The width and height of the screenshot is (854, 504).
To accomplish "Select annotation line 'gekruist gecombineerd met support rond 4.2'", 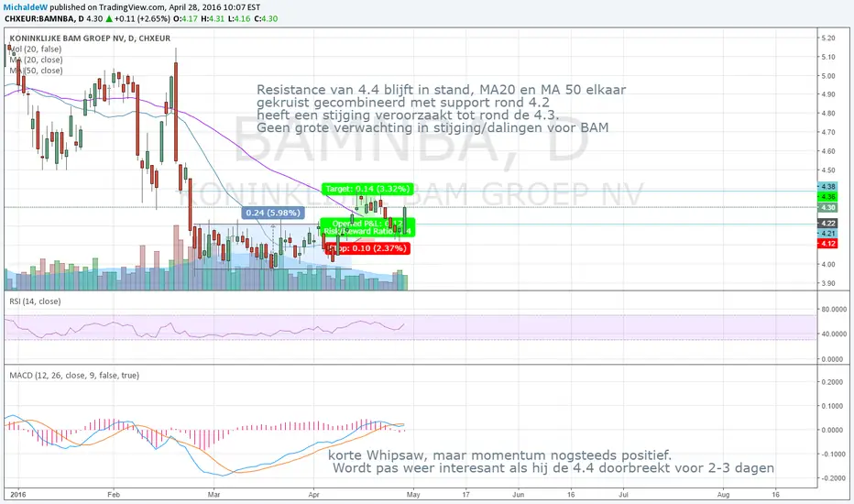I will 403,103.
